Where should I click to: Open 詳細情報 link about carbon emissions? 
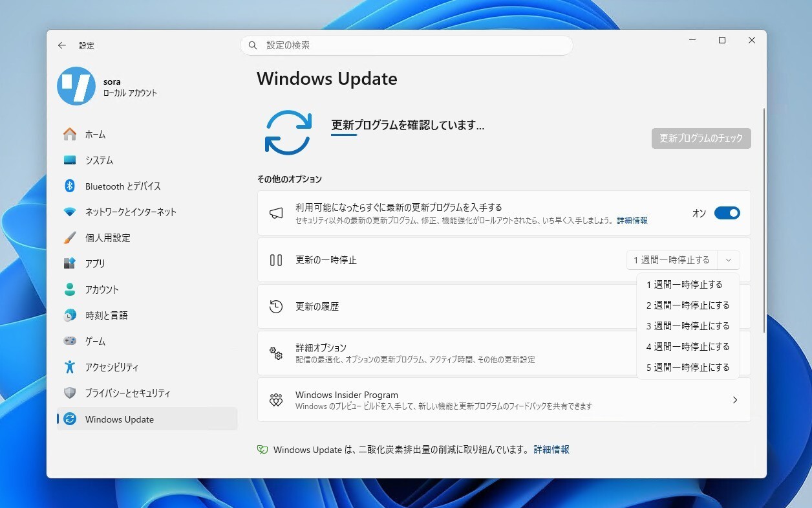(x=551, y=449)
